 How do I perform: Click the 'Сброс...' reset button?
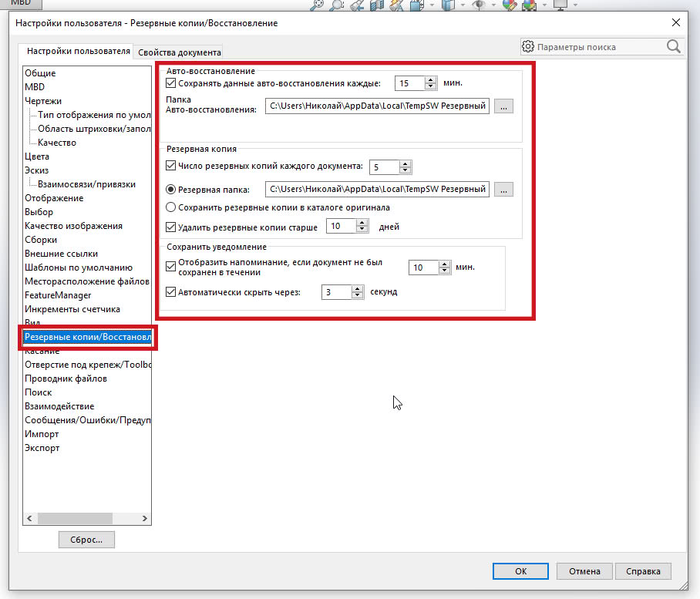tap(86, 540)
